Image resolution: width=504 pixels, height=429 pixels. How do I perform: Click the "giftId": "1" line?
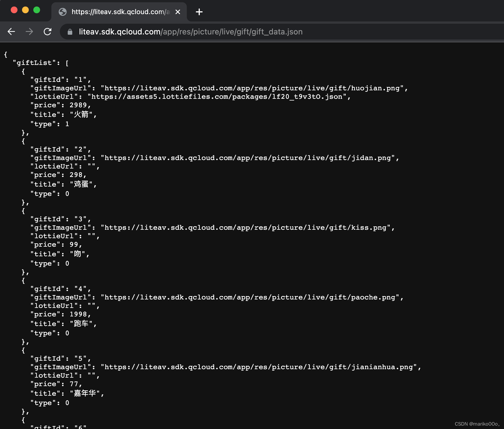point(61,80)
